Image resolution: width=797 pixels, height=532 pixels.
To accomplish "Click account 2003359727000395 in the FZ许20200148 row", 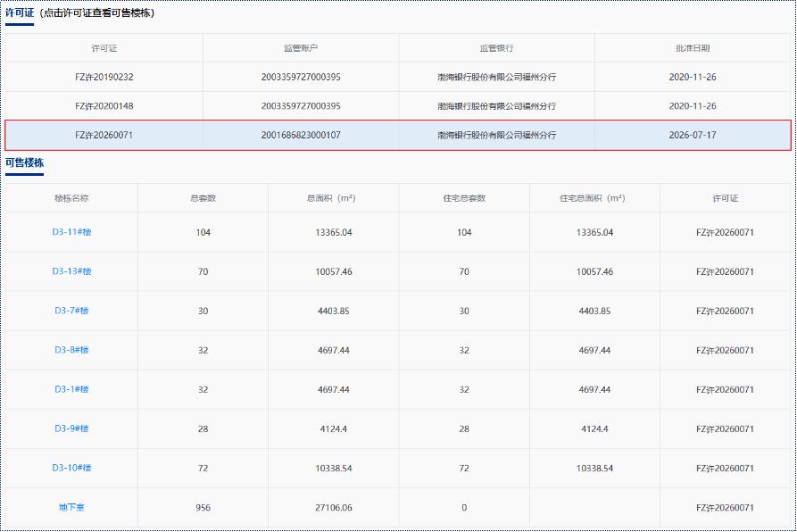I will [x=301, y=106].
